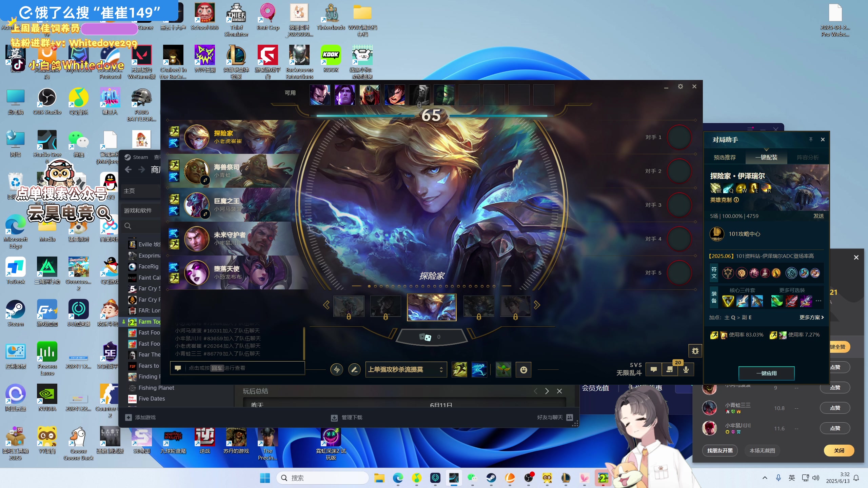This screenshot has height=488, width=868.
Task: Open the emote selector smiley icon
Action: pos(524,369)
